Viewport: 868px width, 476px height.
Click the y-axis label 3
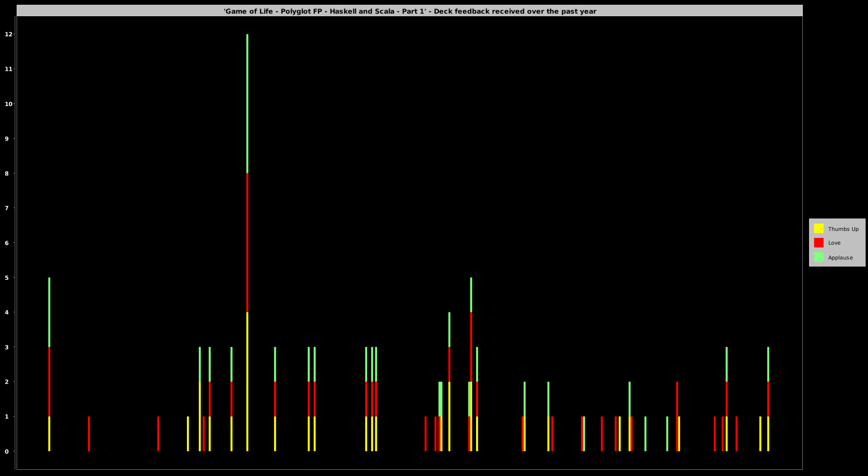[x=7, y=347]
